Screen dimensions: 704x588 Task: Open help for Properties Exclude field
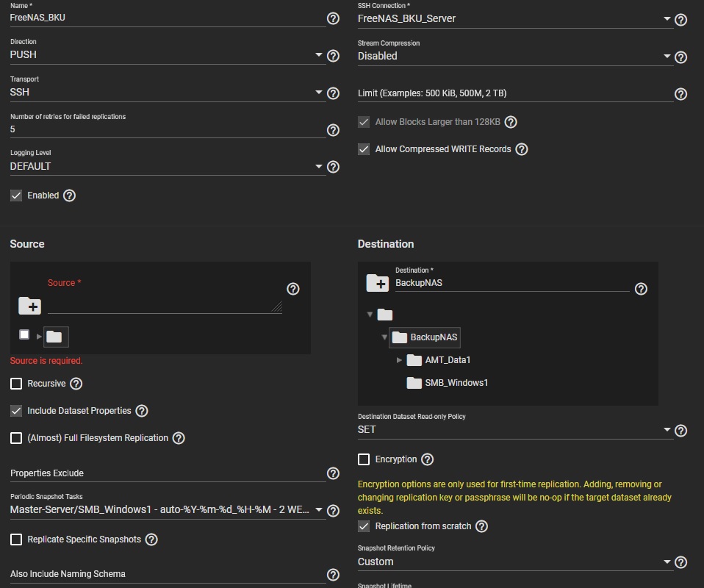pyautogui.click(x=333, y=474)
